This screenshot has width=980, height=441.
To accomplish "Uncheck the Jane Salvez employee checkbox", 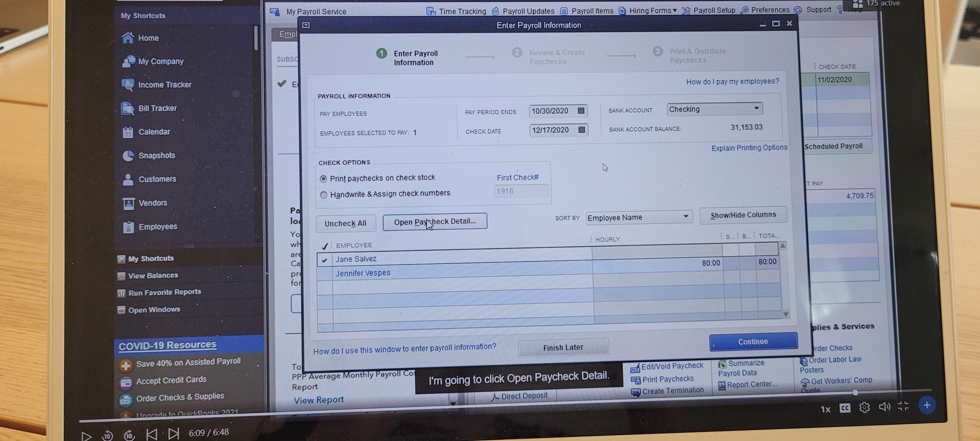I will point(324,260).
